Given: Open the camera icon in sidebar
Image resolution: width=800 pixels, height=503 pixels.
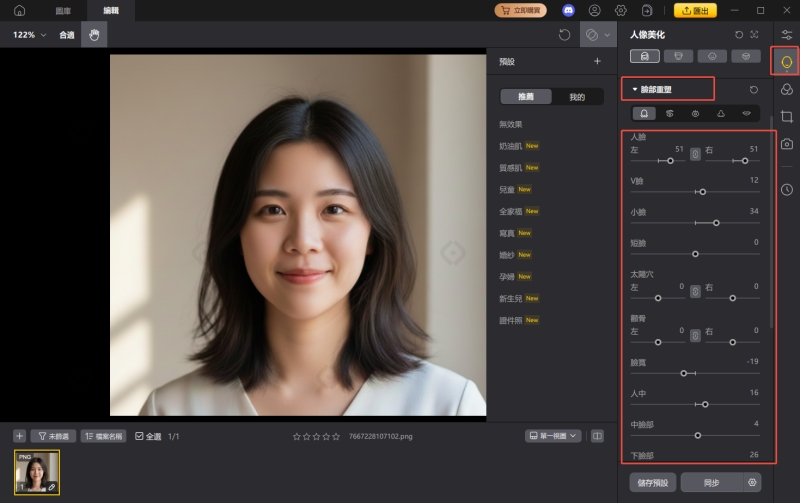Looking at the screenshot, I should (x=787, y=144).
